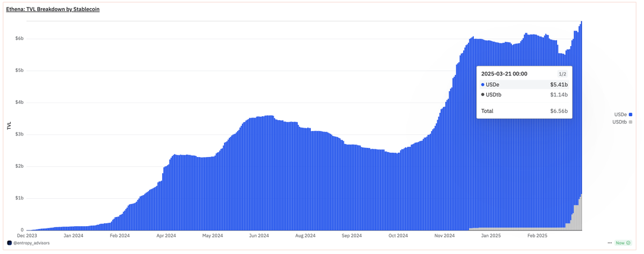Click the green Now refresh status badge
Screen dimensions: 644x254
pyautogui.click(x=624, y=243)
